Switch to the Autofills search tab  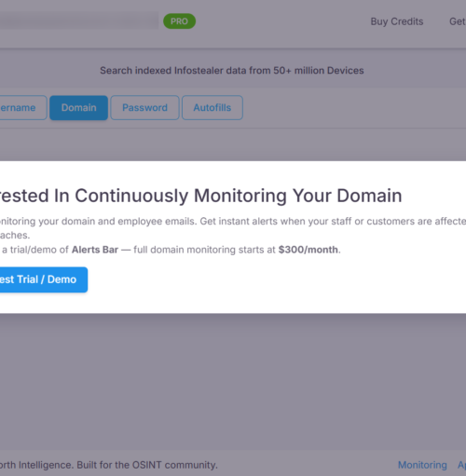pos(212,108)
